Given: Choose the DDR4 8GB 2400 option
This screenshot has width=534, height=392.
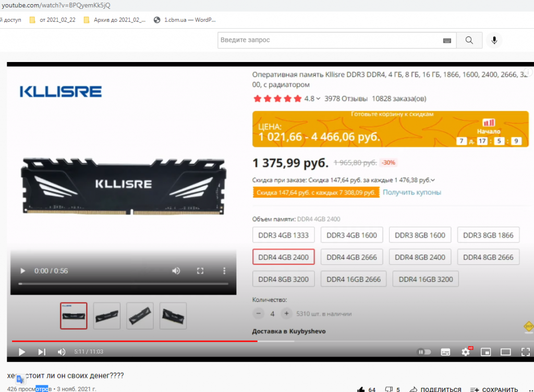Looking at the screenshot, I should click(420, 258).
